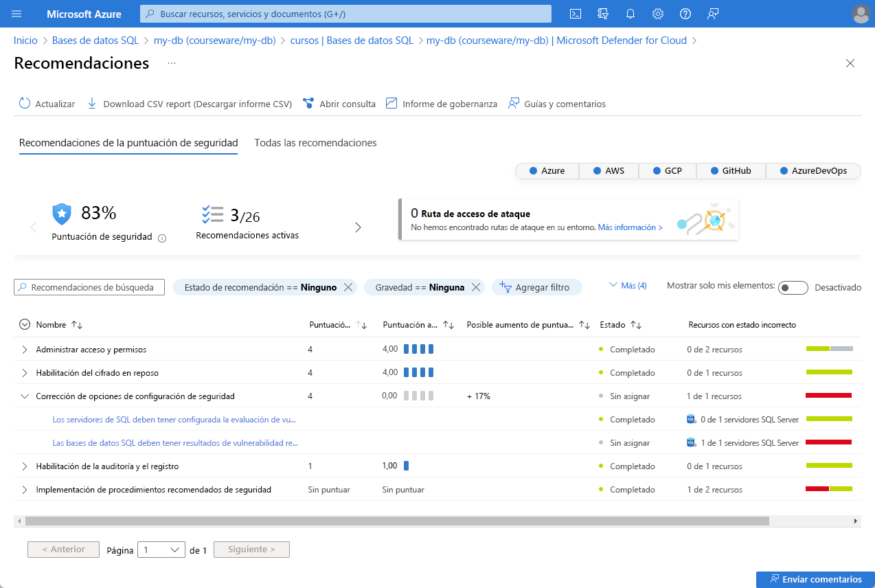
Task: Focus Recomendaciones de búsqueda field
Action: 89,287
